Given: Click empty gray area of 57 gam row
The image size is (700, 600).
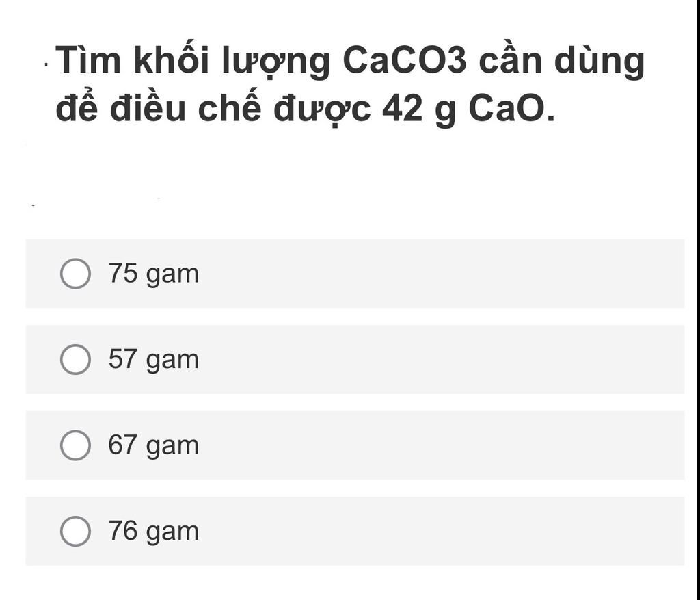Looking at the screenshot, I should (x=442, y=359).
